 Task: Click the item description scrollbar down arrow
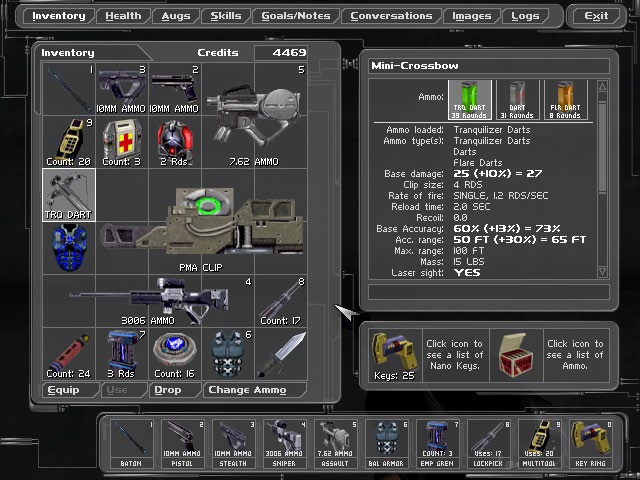pos(602,272)
